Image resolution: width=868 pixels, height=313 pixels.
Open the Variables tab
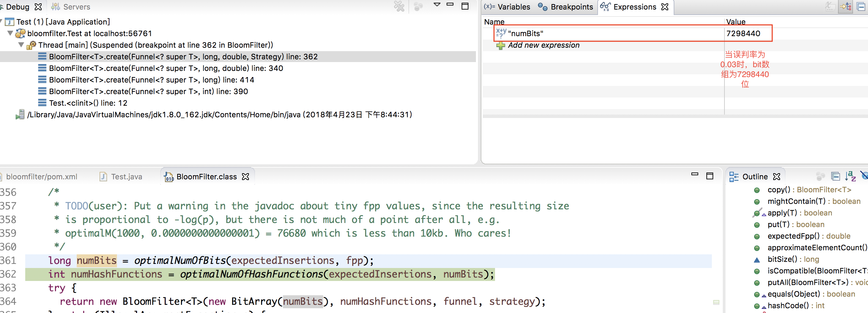507,7
